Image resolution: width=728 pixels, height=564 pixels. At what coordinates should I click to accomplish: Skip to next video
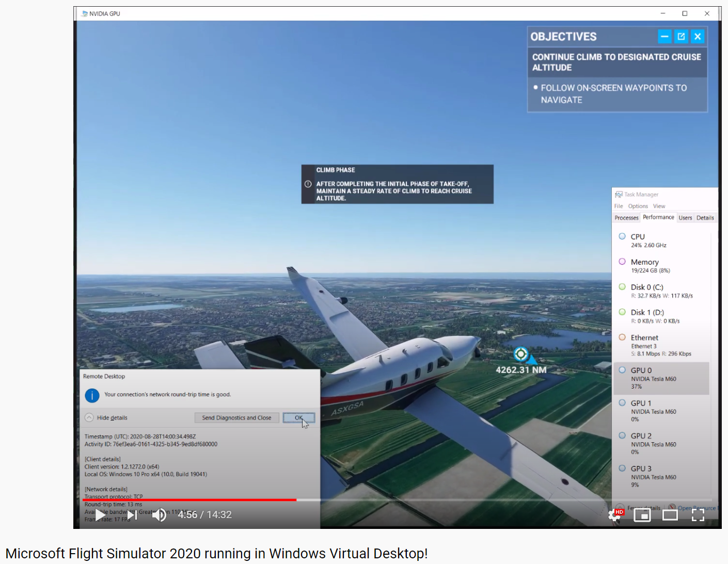point(132,514)
